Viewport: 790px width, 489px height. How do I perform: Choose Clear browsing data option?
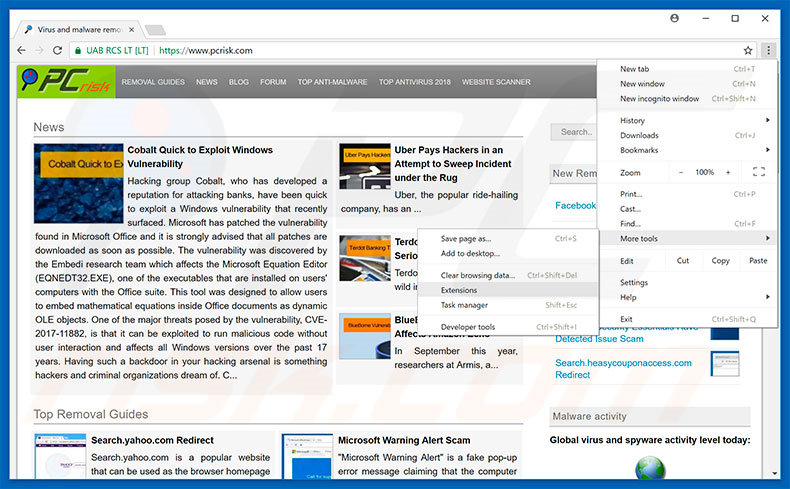click(478, 275)
